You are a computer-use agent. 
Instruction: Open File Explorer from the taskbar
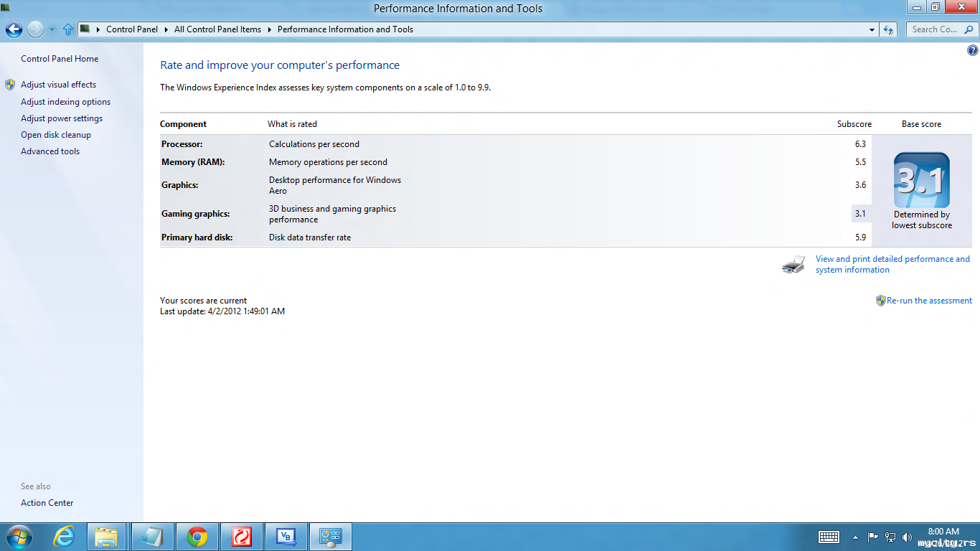(x=106, y=537)
